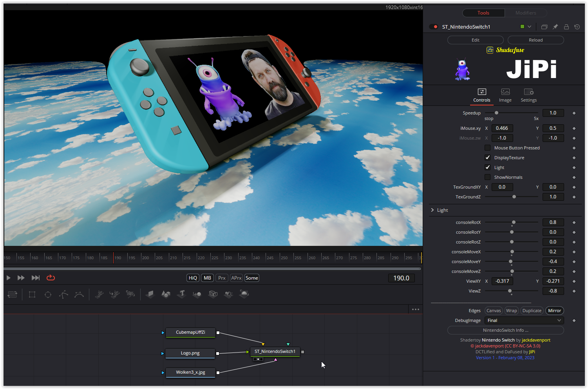This screenshot has width=588, height=389.
Task: Open the node editor three-dots options menu
Action: point(416,309)
